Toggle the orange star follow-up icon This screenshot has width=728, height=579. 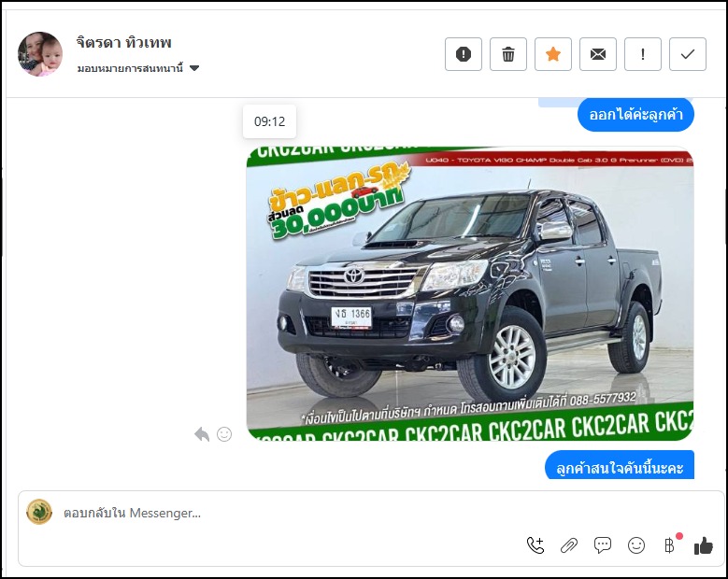tap(553, 54)
